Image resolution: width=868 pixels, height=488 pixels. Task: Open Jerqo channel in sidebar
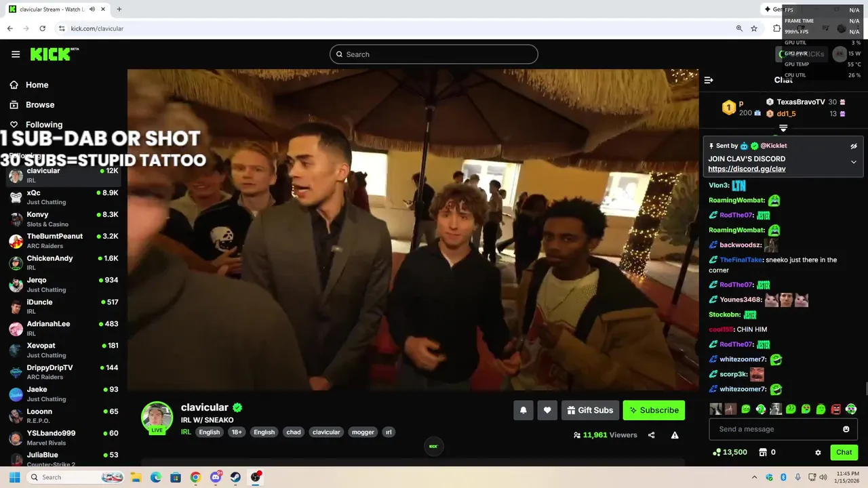pyautogui.click(x=64, y=285)
